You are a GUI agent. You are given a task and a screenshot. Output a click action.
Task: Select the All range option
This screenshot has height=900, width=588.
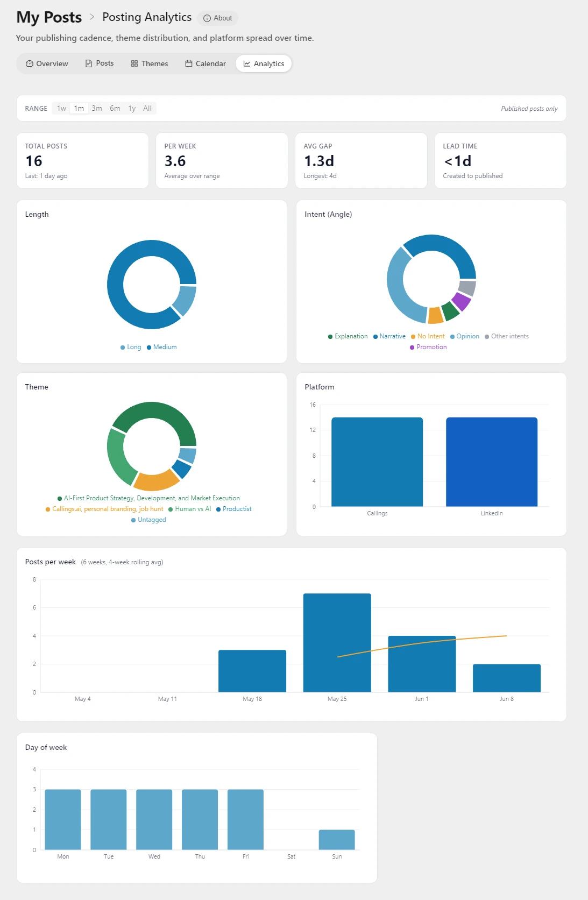coord(147,108)
